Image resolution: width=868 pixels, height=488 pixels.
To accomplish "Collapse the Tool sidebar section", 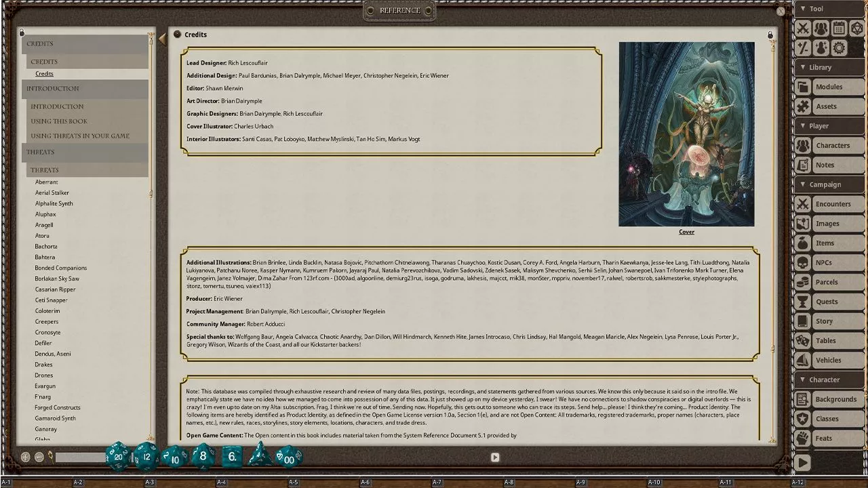I will pos(831,9).
